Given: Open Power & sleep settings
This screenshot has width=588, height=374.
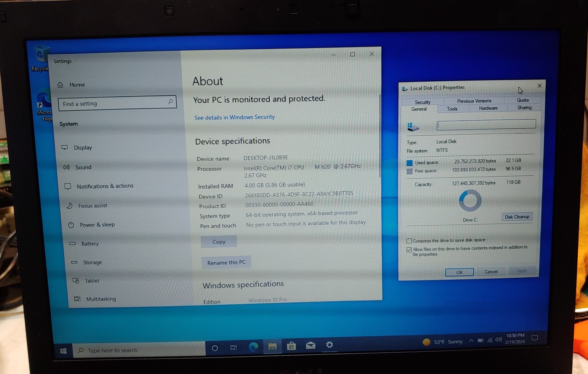Looking at the screenshot, I should [x=92, y=225].
